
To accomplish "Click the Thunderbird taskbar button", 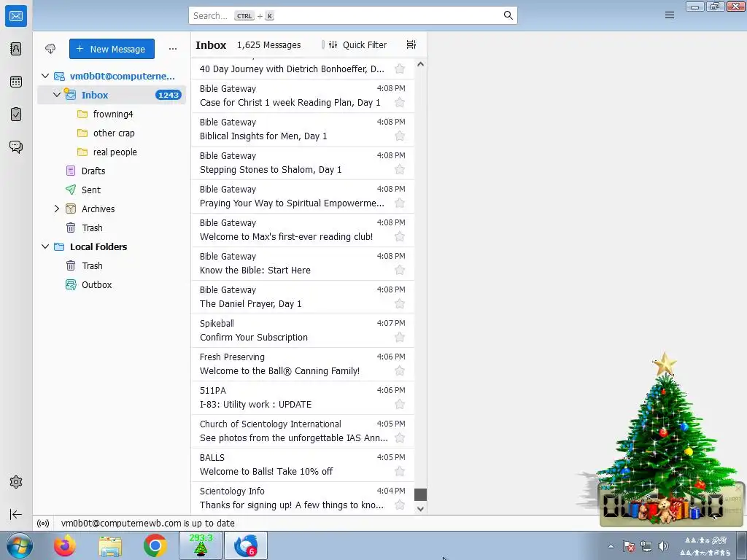I will click(x=246, y=545).
